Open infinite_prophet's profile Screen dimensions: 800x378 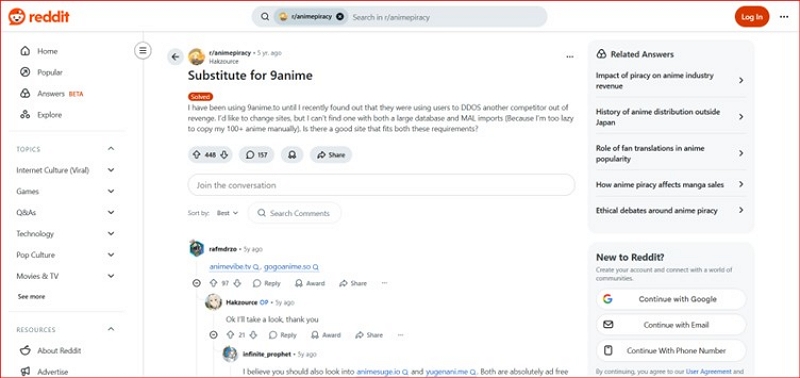coord(267,354)
